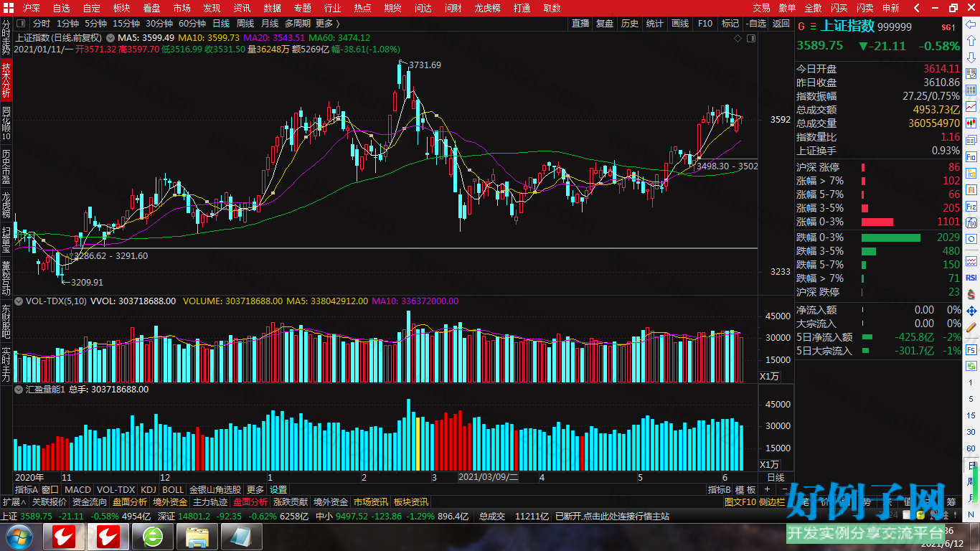Click the up arrow icon in right toolbar
This screenshot has height=551, width=980.
[971, 42]
